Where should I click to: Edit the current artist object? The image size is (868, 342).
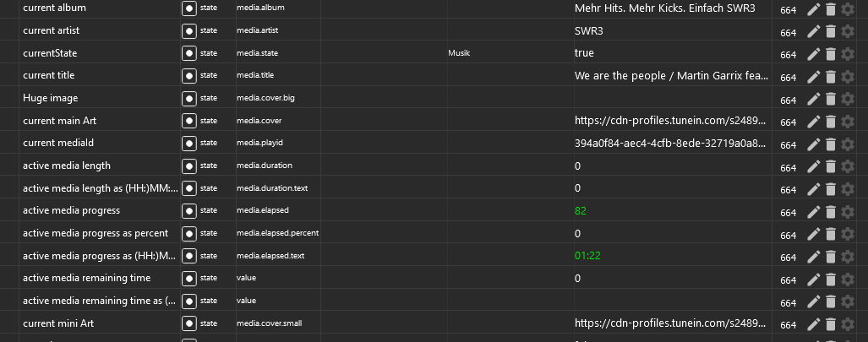pos(813,31)
